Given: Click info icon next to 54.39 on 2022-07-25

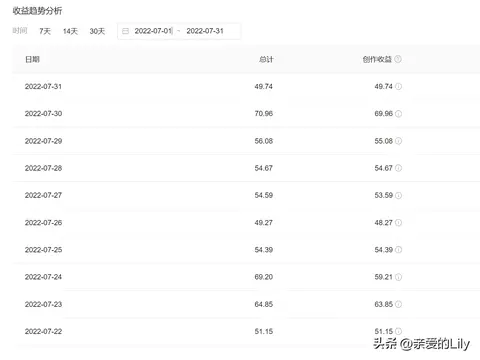Looking at the screenshot, I should click(x=398, y=250).
